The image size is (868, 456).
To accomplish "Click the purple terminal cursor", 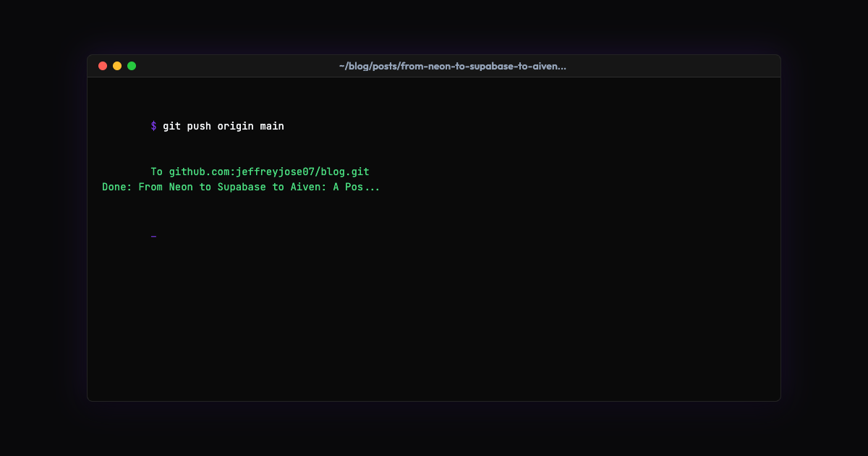I will [x=153, y=236].
